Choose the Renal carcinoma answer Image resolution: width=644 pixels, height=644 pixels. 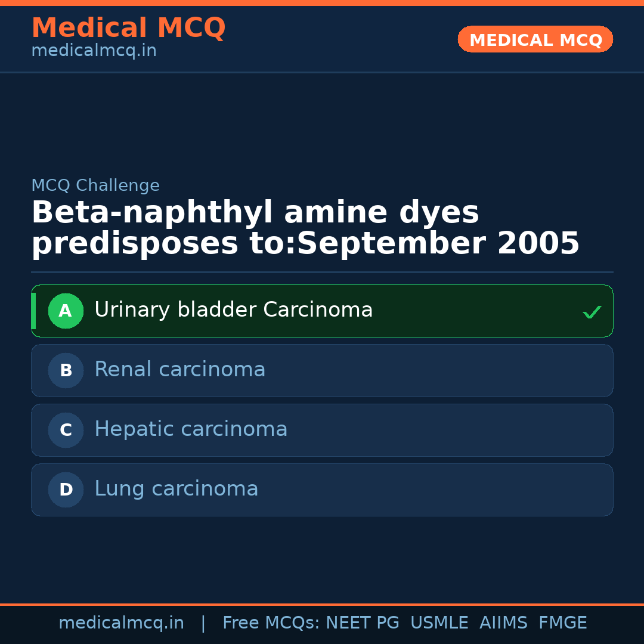click(x=179, y=370)
